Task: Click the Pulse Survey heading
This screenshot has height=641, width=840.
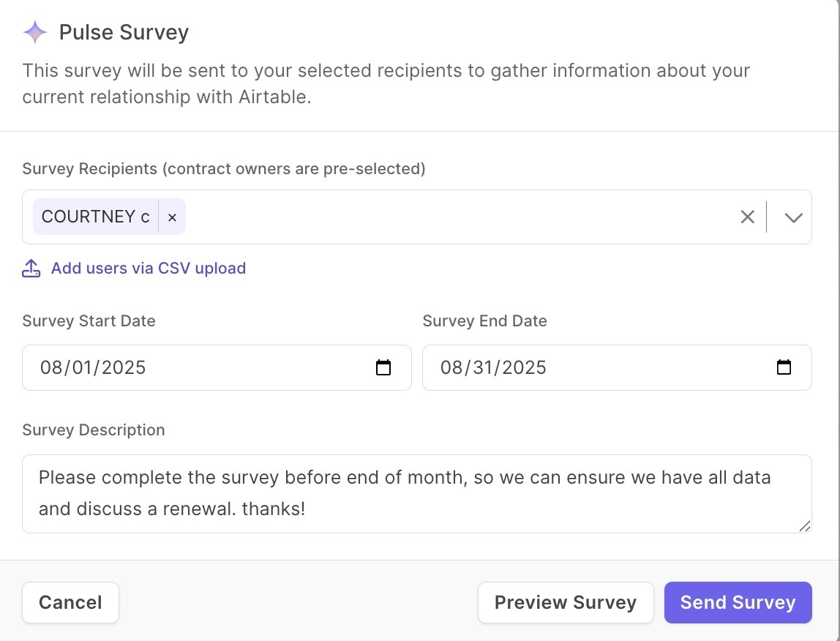Action: point(124,33)
